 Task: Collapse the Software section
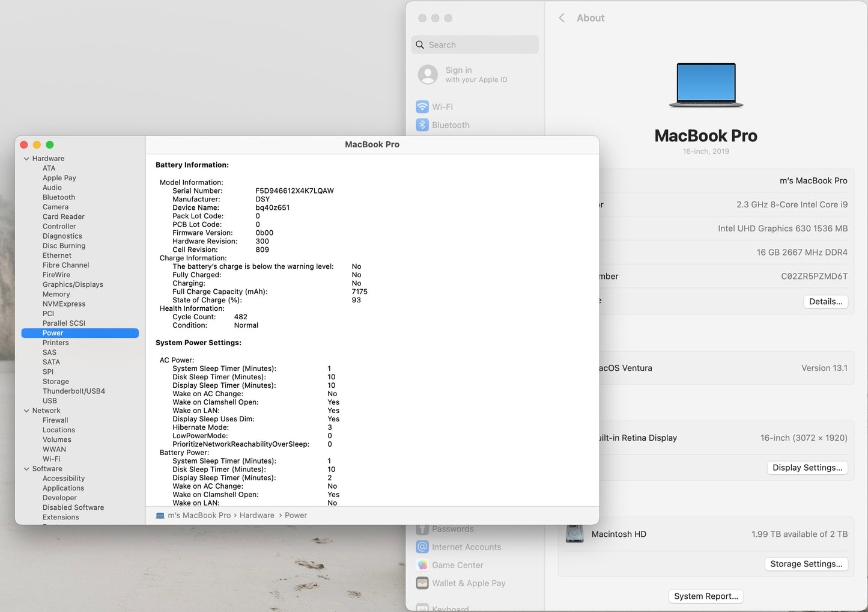(26, 468)
